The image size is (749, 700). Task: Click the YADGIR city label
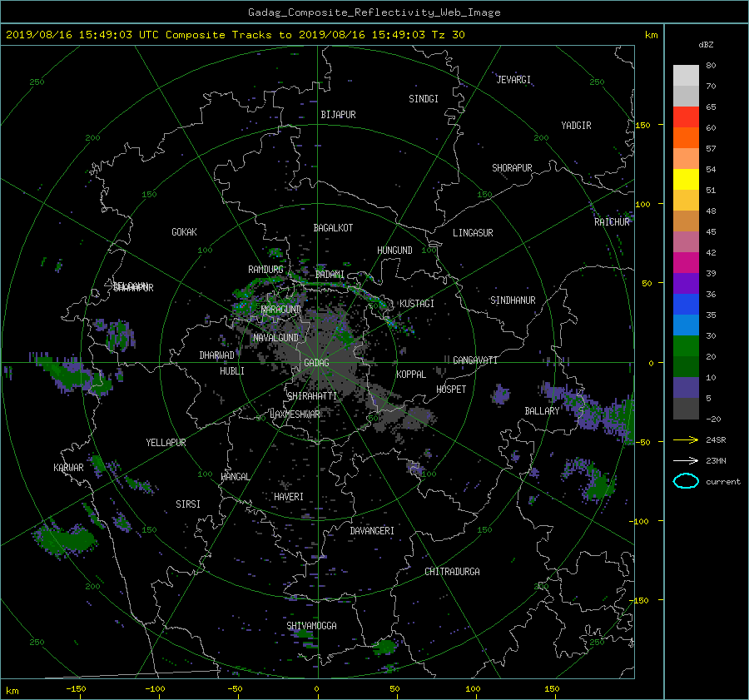[576, 126]
